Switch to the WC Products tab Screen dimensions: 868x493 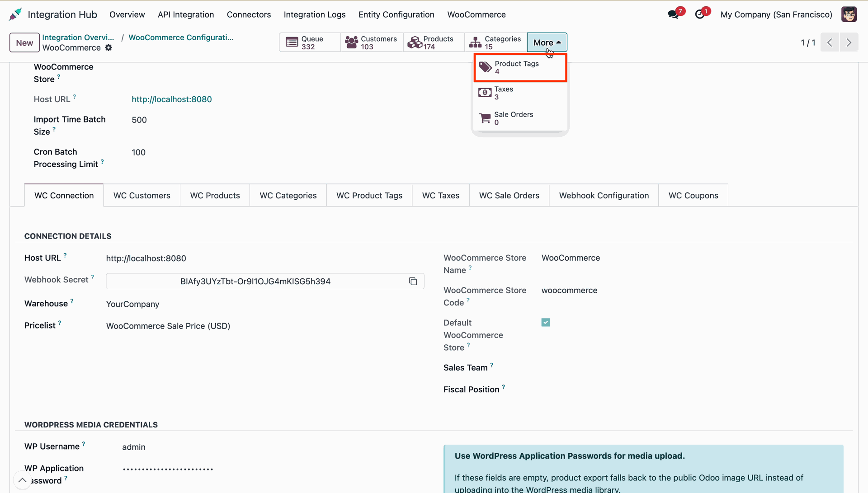(215, 196)
